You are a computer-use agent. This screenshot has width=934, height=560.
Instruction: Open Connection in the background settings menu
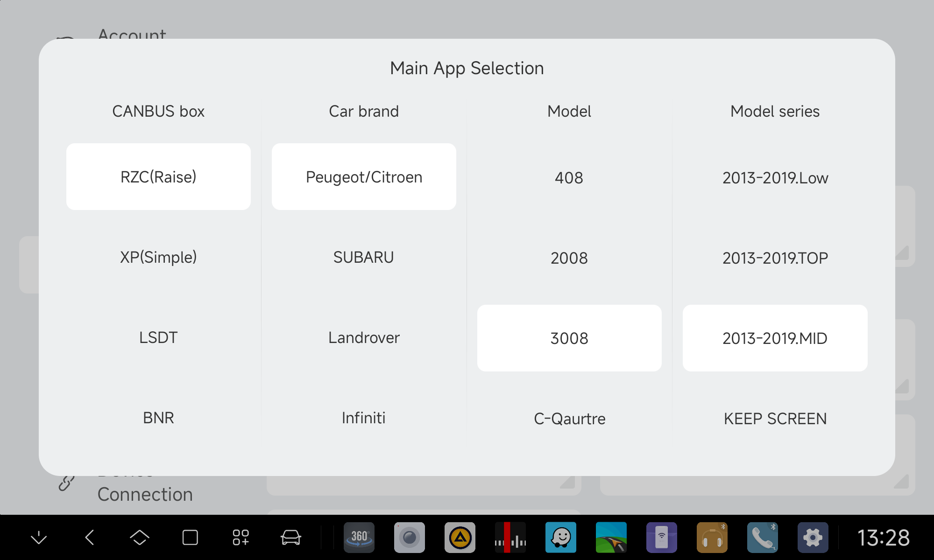[x=145, y=494]
